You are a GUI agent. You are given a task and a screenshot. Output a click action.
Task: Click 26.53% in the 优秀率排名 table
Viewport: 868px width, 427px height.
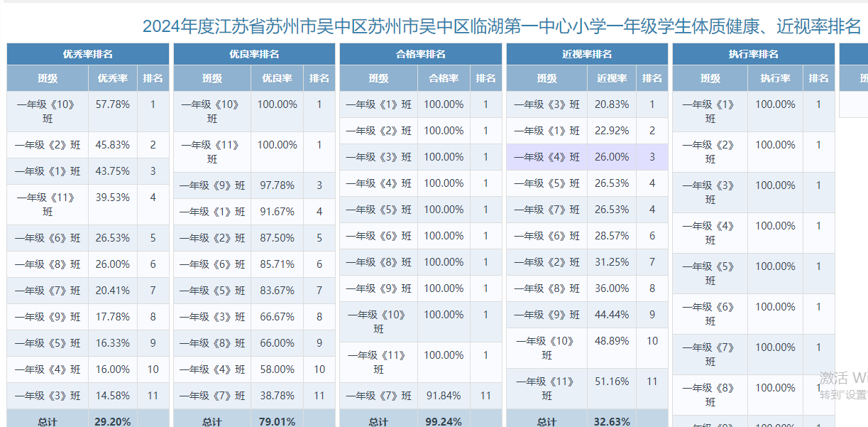click(x=113, y=238)
